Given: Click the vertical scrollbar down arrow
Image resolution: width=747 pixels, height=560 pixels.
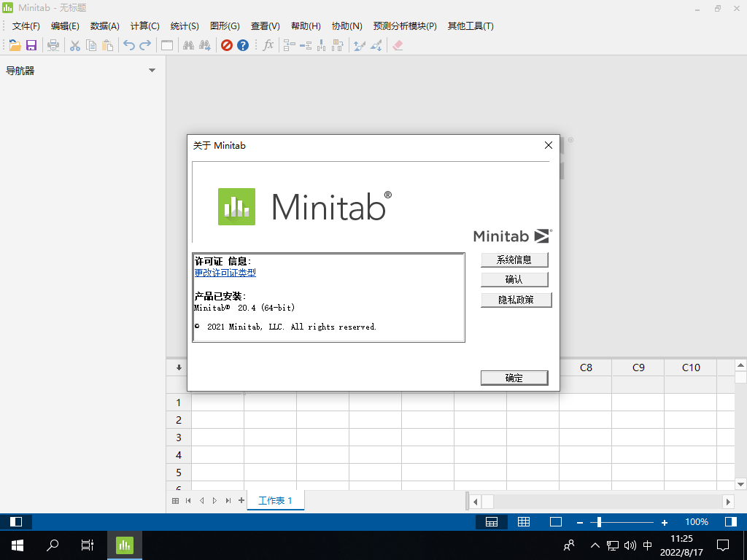Looking at the screenshot, I should click(x=740, y=484).
